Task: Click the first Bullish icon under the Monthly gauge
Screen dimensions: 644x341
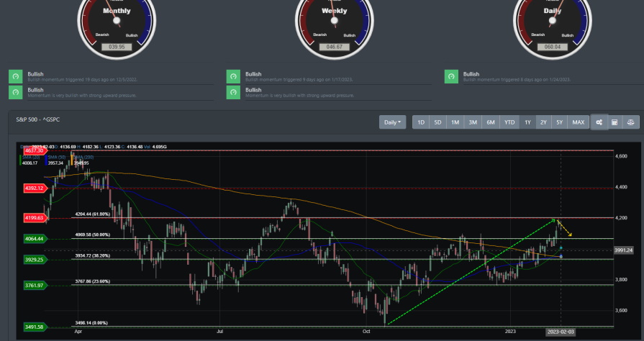Action: 16,77
